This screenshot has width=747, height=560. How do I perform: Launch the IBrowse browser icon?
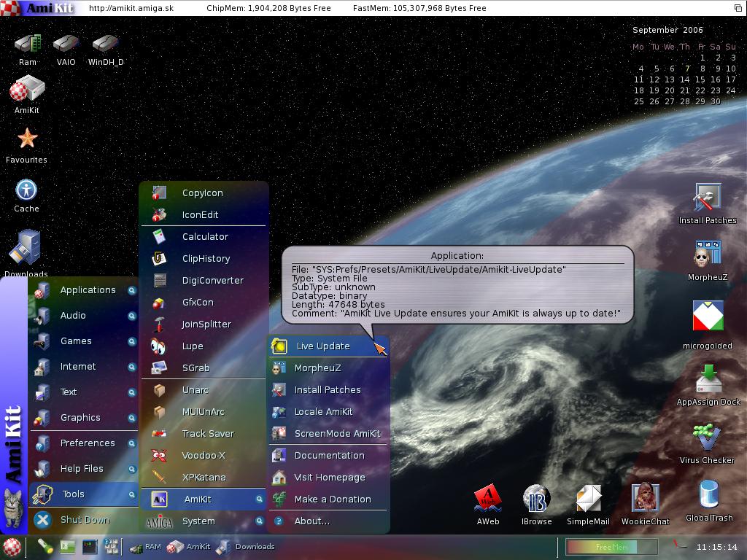pos(536,498)
